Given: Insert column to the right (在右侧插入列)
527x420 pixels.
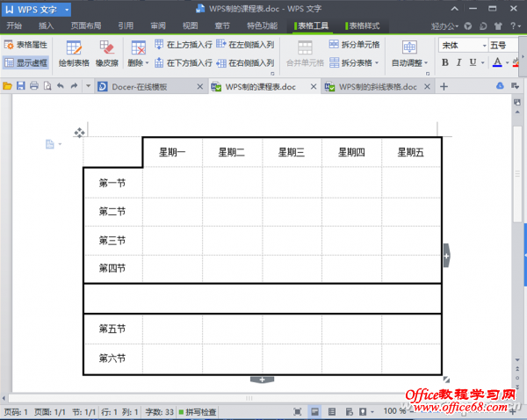Looking at the screenshot, I should [x=245, y=63].
